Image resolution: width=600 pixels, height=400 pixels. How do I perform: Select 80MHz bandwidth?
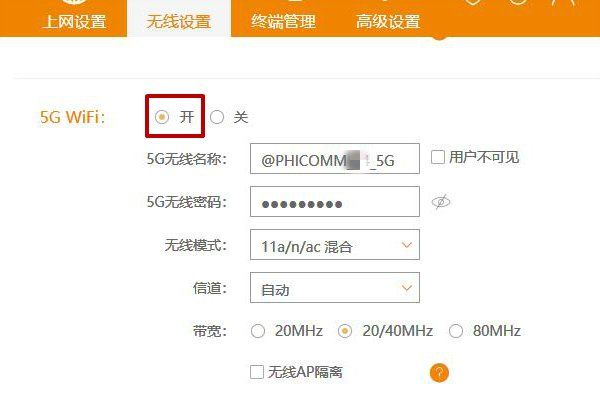tap(456, 331)
